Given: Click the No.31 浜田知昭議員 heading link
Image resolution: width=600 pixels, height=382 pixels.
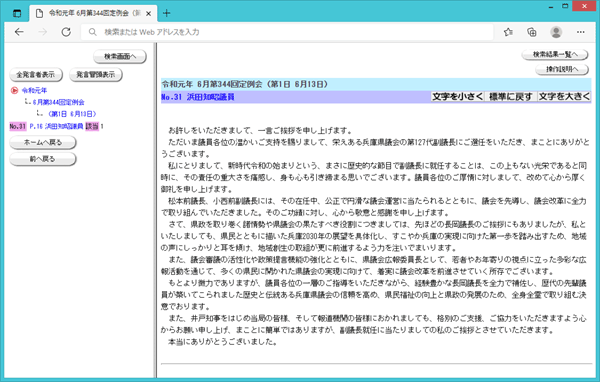Looking at the screenshot, I should pos(197,97).
